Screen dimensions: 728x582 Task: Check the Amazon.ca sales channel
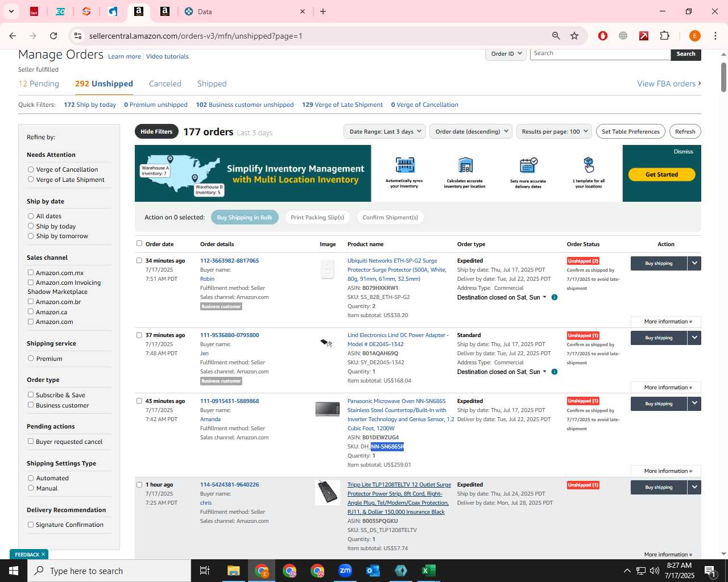[31, 312]
